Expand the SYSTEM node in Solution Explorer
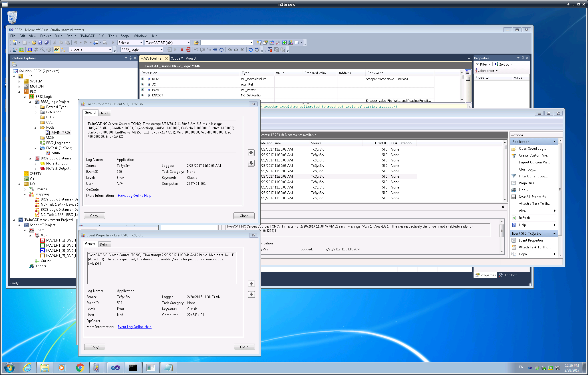588x375 pixels. coord(19,81)
